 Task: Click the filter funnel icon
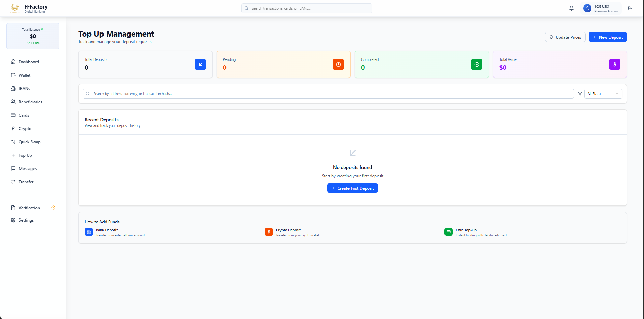point(580,94)
